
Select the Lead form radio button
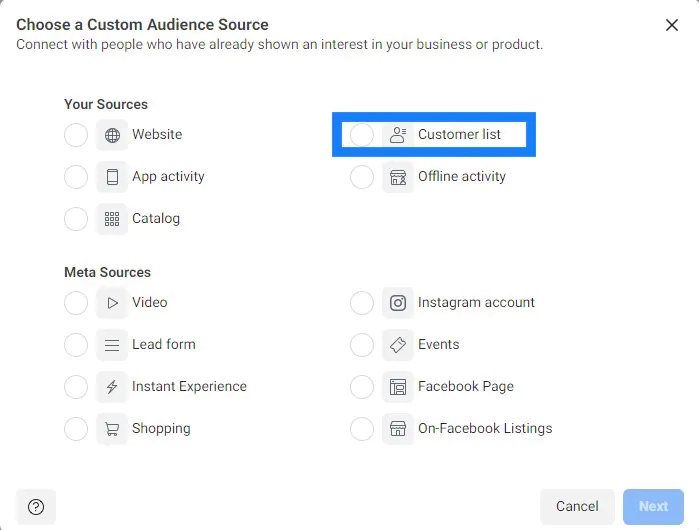coord(76,345)
